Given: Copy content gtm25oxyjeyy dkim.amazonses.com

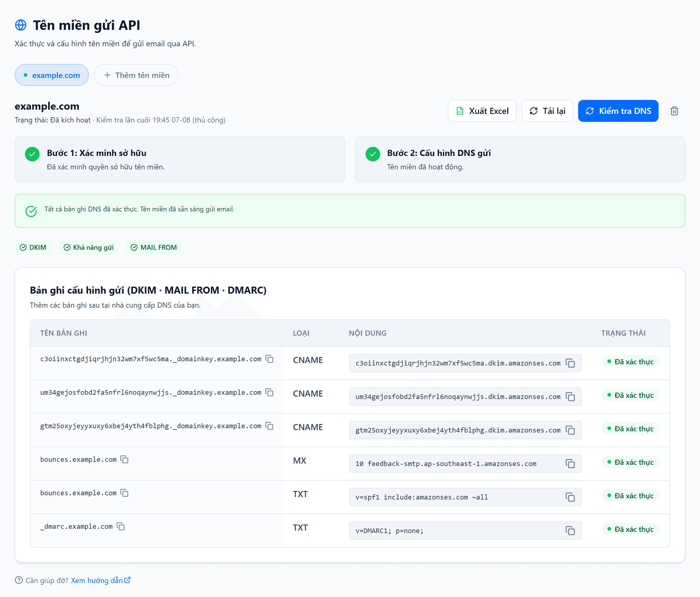Looking at the screenshot, I should [x=570, y=430].
